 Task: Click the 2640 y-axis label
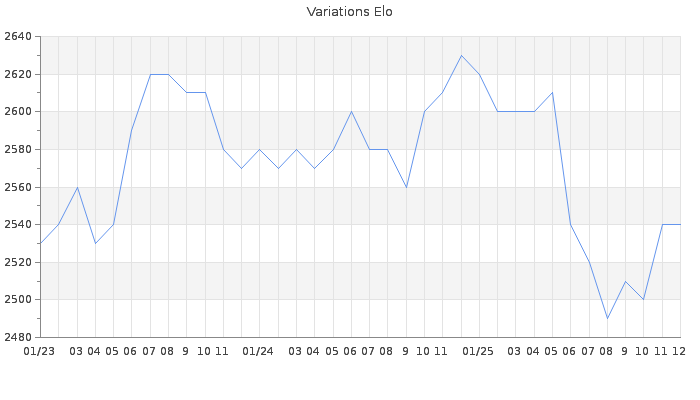tap(17, 37)
